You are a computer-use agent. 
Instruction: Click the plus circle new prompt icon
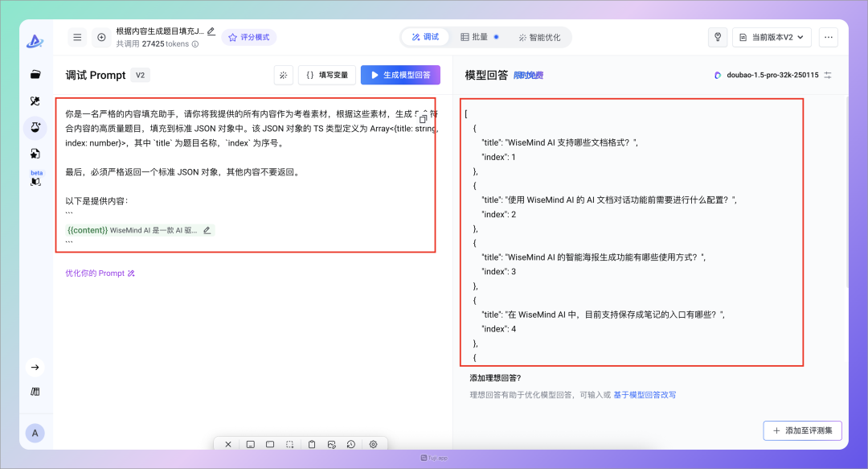pos(101,37)
